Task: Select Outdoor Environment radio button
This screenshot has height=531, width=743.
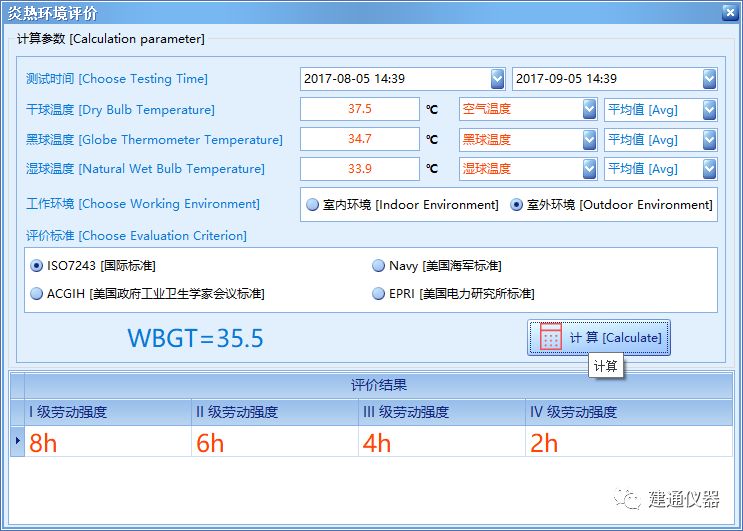Action: 517,205
